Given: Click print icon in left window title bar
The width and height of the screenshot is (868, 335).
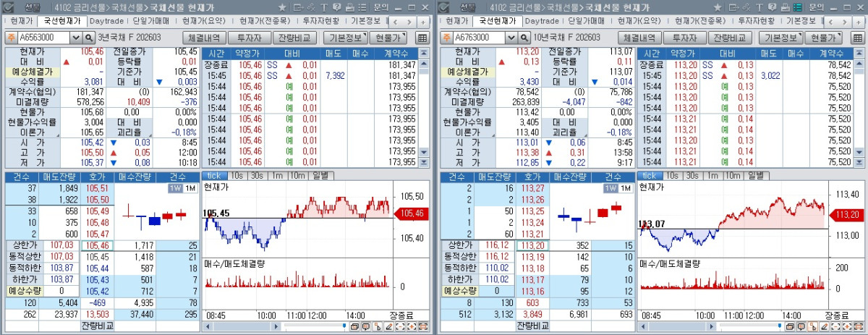Looking at the screenshot, I should click(350, 7).
